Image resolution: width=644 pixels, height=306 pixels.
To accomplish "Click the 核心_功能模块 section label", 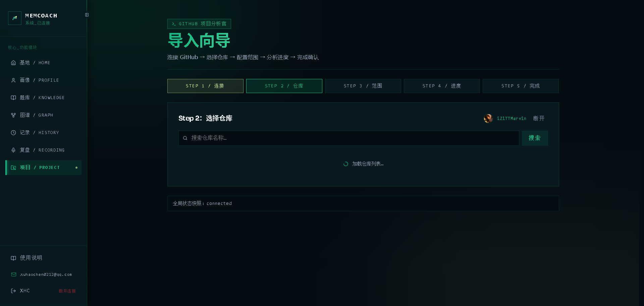I will click(x=22, y=48).
